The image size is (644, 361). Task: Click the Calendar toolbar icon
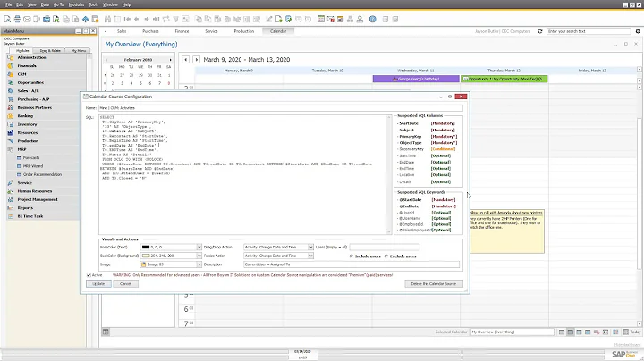pos(321,19)
